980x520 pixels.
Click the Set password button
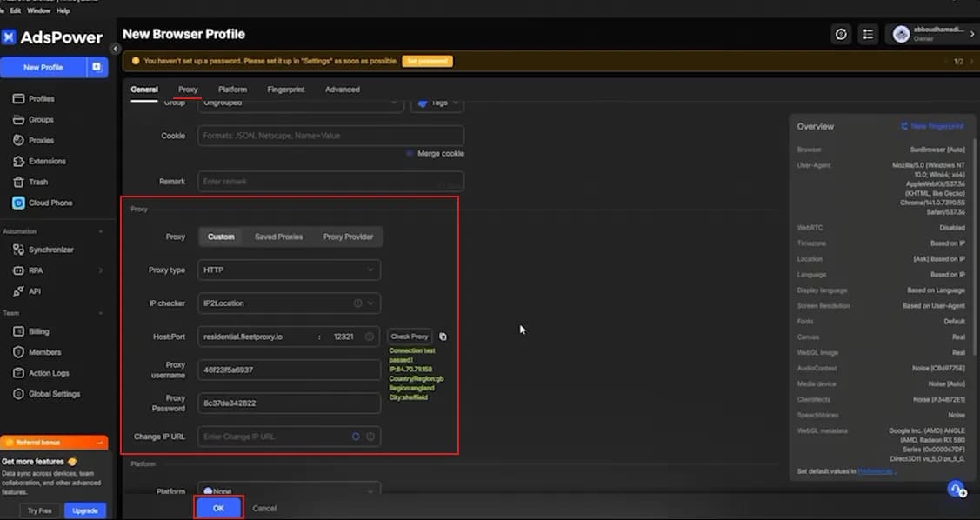(x=428, y=61)
